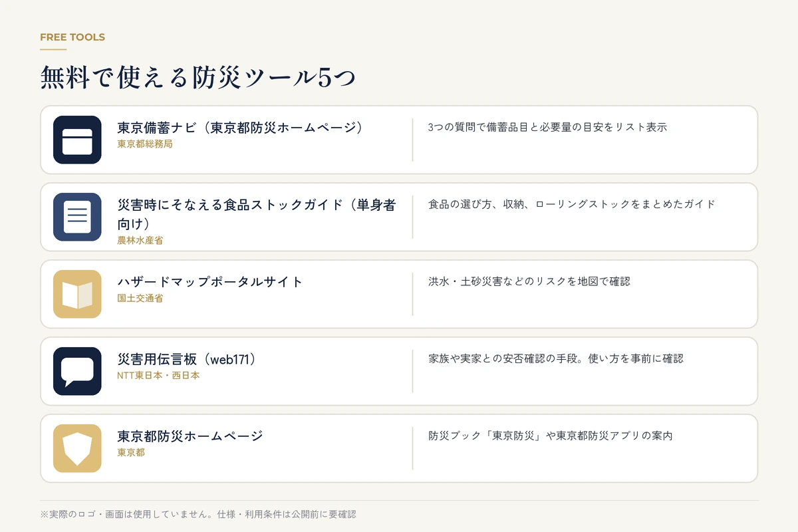798x532 pixels.
Task: Open the 東京備蓄ナビ(東京都防災ホームページ)title
Action: (240, 128)
